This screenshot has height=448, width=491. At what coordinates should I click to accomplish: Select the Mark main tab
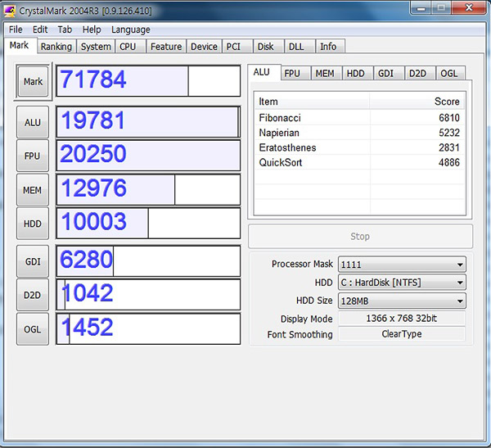[20, 46]
